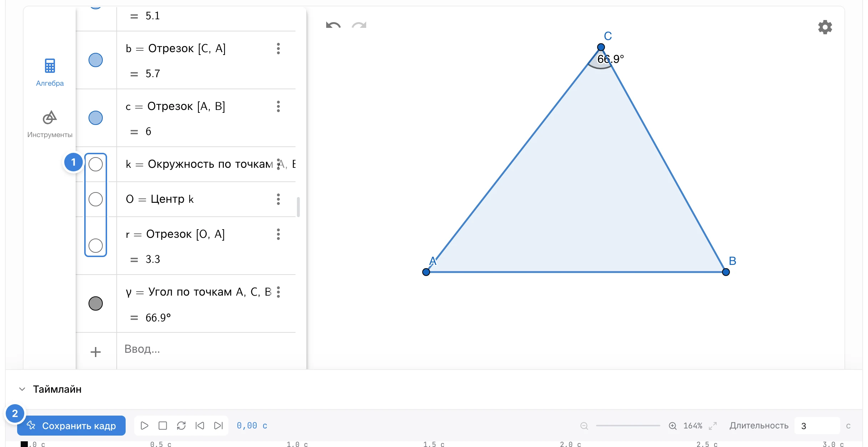The width and height of the screenshot is (868, 447).
Task: Click the undo arrow icon
Action: (333, 25)
